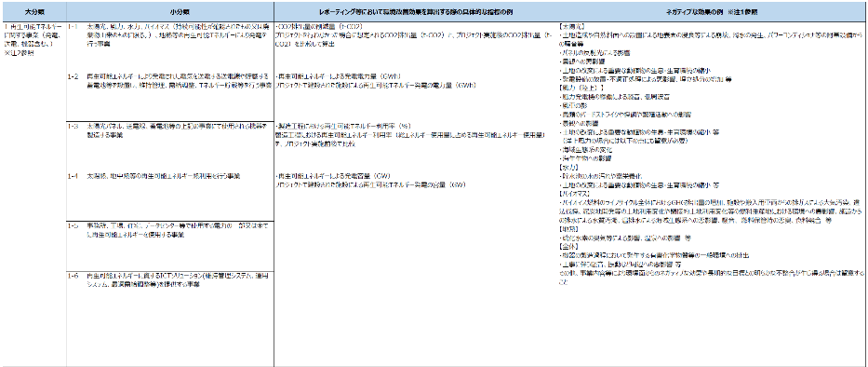Select the 小分類 column header
This screenshot has height=367, width=868.
170,11
